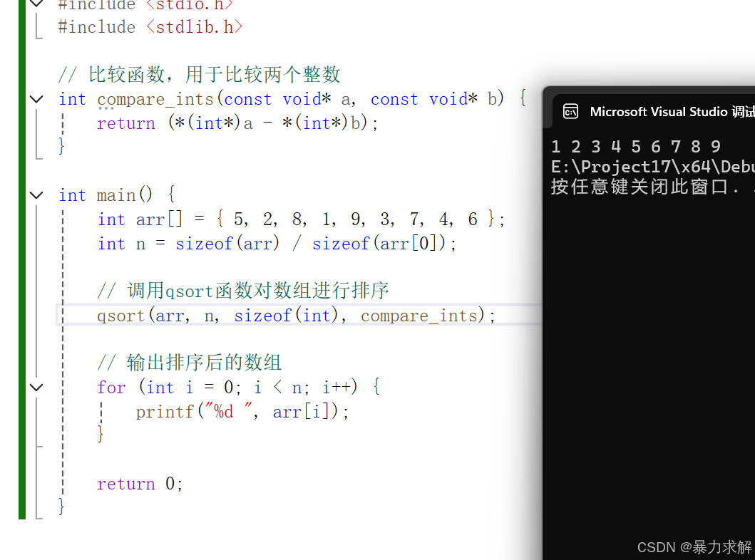The image size is (755, 560).
Task: Click the compare_ints function name in declaration
Action: point(155,99)
